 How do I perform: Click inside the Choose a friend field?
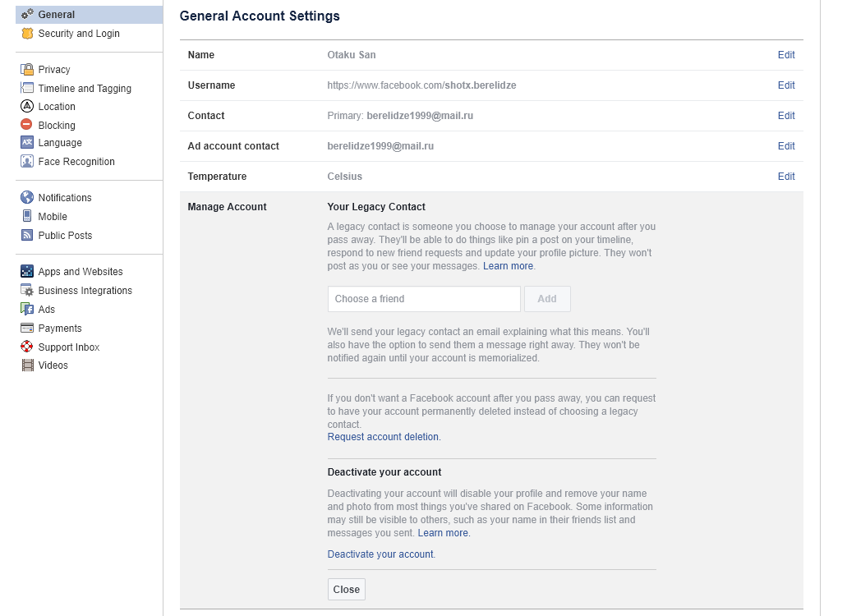click(x=423, y=299)
